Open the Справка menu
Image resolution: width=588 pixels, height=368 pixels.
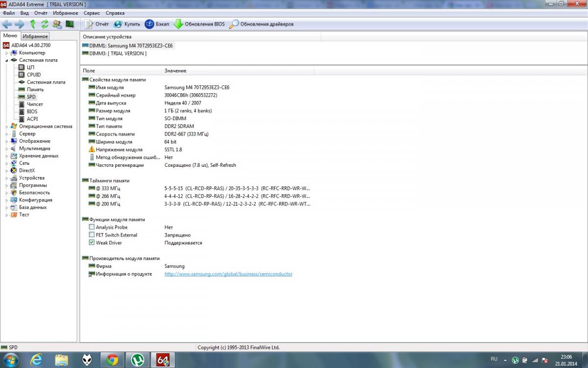click(x=115, y=13)
